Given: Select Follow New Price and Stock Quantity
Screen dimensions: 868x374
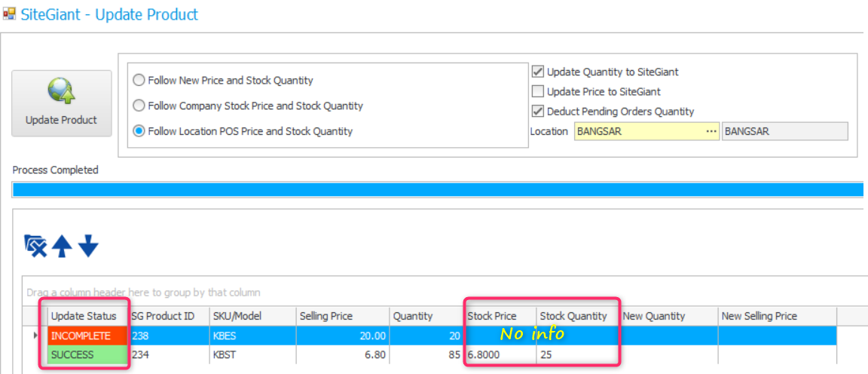Looking at the screenshot, I should (223, 81).
